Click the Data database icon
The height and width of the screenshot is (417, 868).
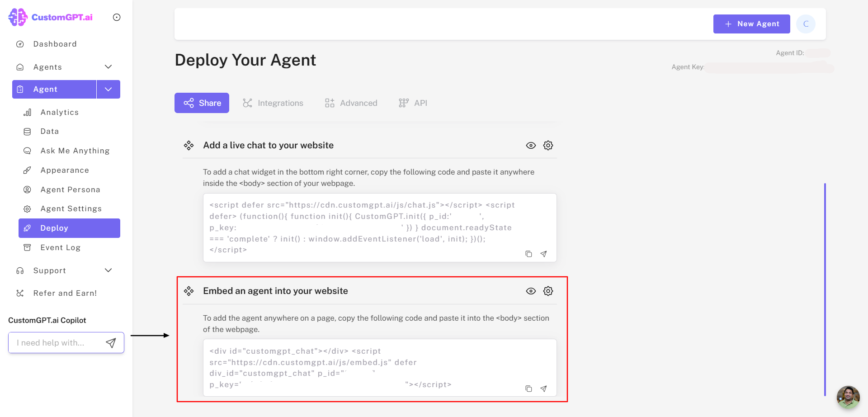(27, 132)
